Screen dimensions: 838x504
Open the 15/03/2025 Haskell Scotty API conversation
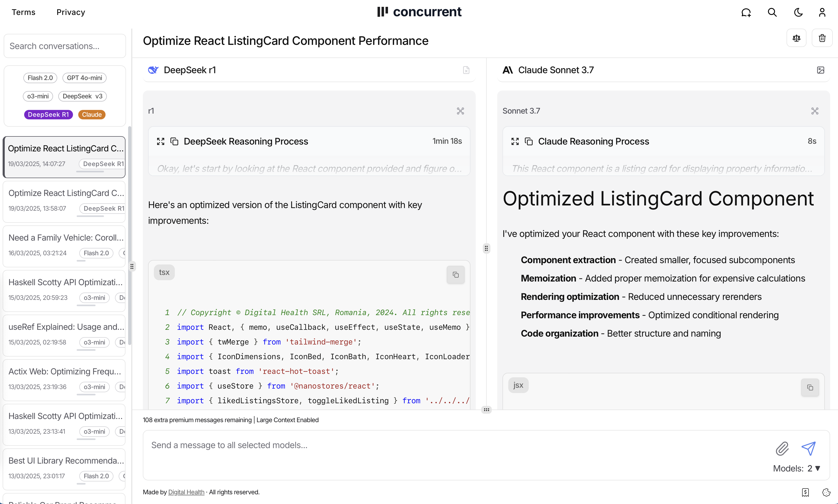(64, 291)
